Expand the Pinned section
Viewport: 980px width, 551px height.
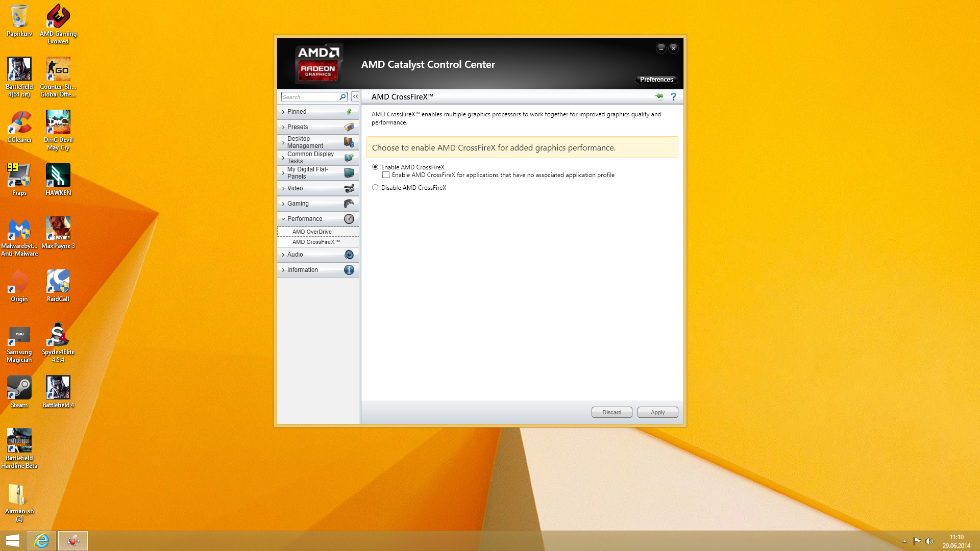(318, 112)
